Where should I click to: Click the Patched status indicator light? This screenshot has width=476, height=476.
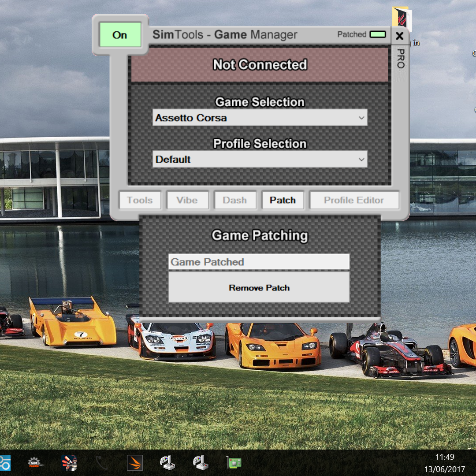378,34
